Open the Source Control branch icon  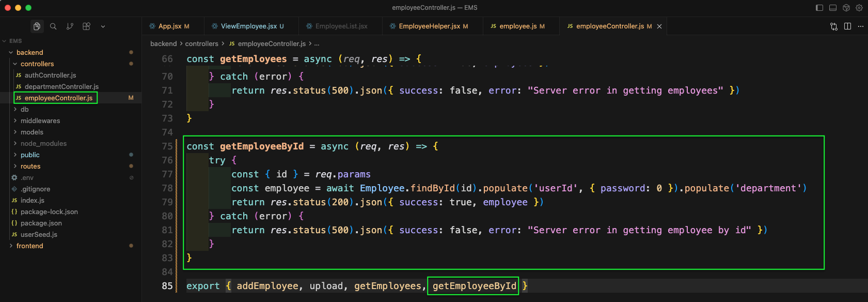70,26
